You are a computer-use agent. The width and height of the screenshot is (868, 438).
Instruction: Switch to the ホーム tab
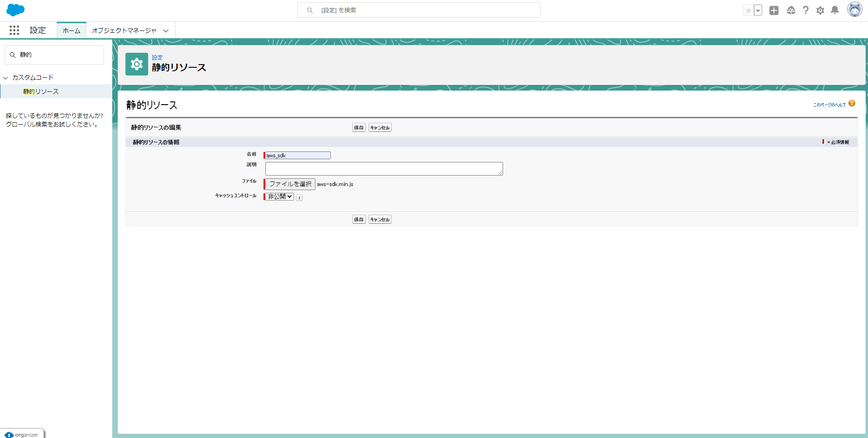tap(71, 30)
